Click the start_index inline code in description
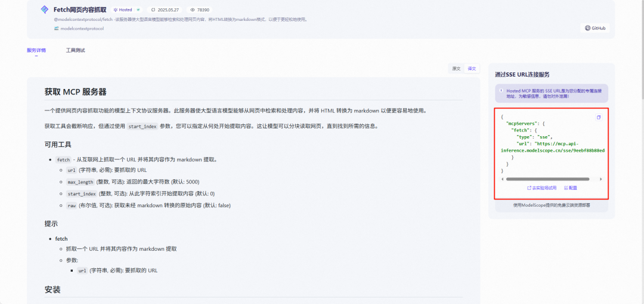Viewport: 644px width, 304px height. 142,127
